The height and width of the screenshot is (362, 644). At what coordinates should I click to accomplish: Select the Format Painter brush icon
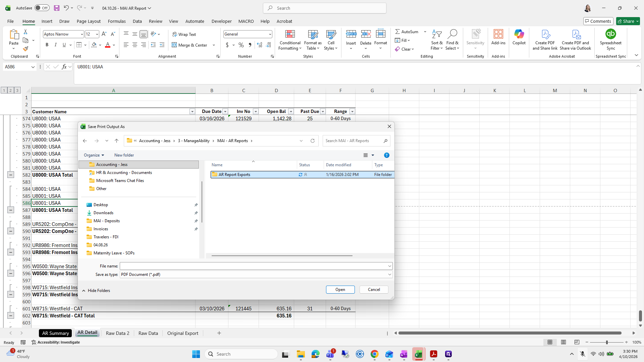[25, 49]
